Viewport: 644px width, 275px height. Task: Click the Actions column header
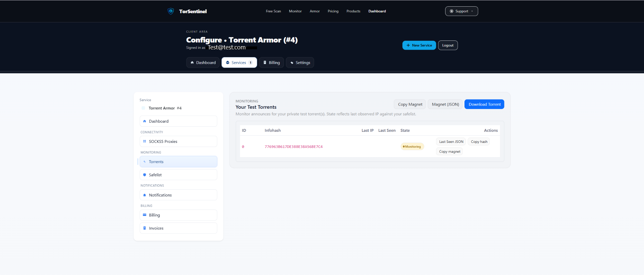(491, 130)
